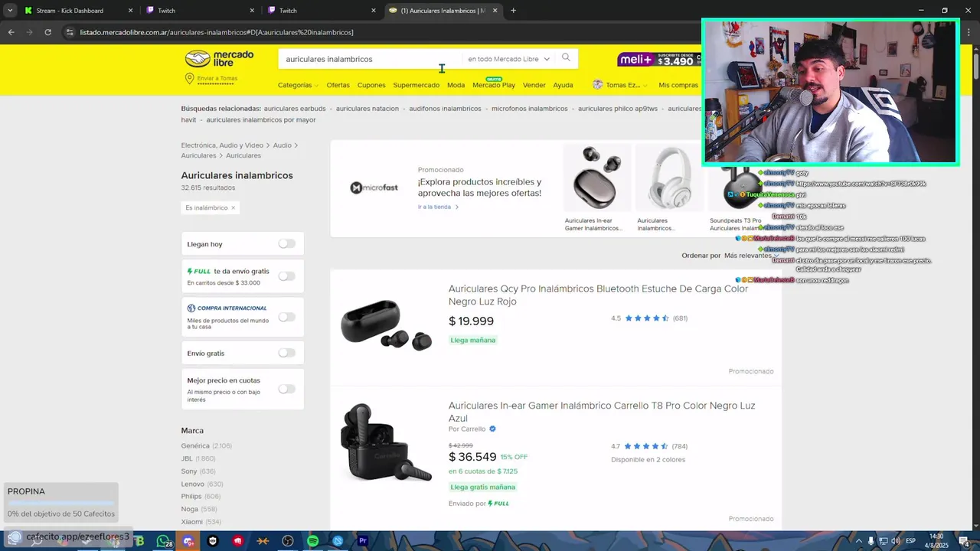Screen dimensions: 980x551
Task: Close the Twitch tab beside Kick Dashboard
Action: [x=252, y=11]
